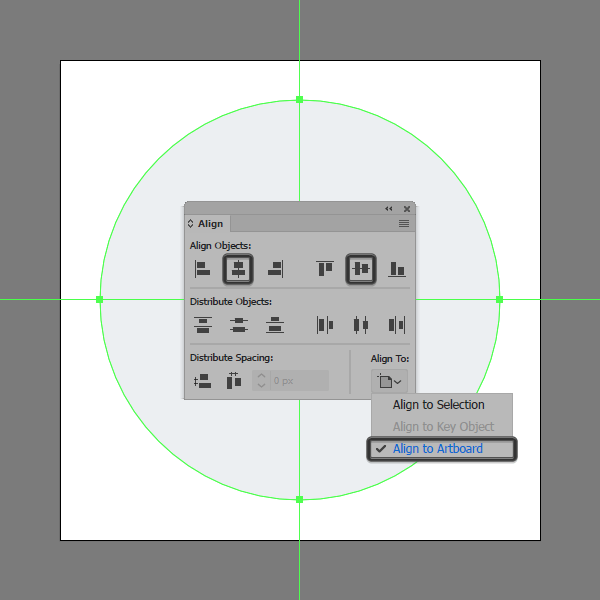Click the circle's bottom anchor point
Screen dimensions: 600x600
(300, 499)
